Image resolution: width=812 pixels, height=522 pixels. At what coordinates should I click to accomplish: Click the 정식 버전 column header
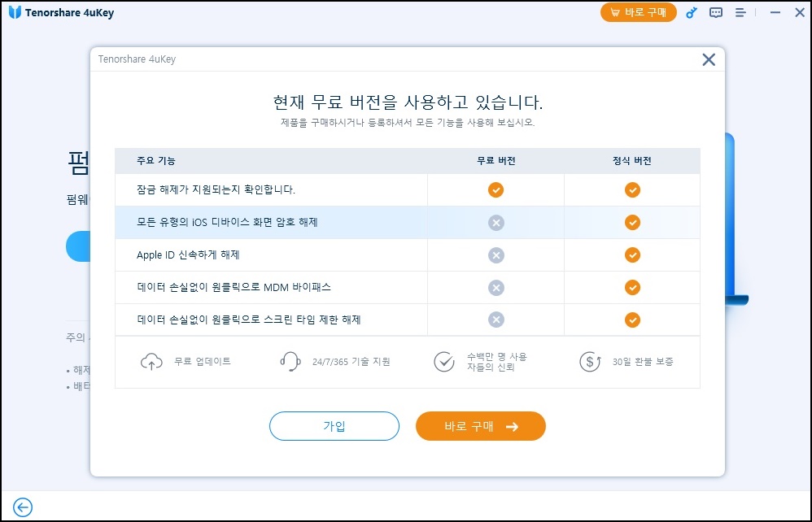tap(632, 161)
